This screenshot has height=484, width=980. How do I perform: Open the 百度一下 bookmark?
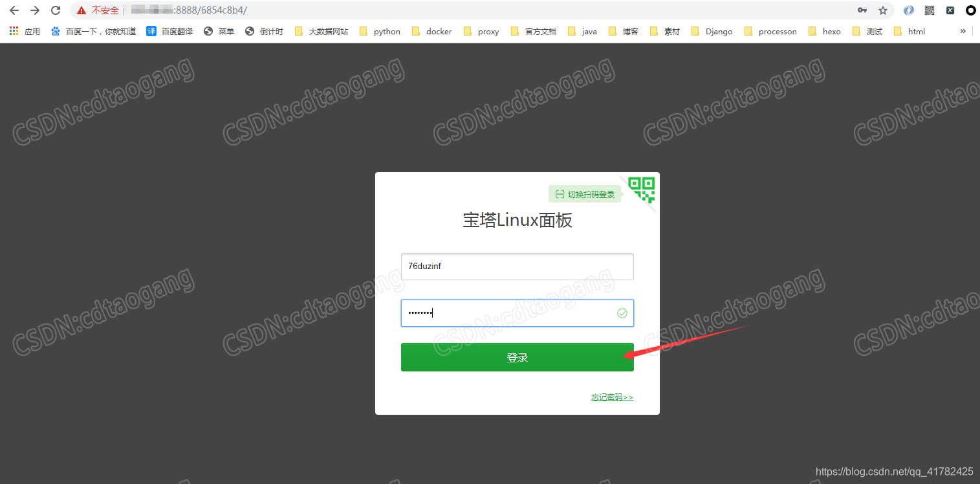click(93, 31)
